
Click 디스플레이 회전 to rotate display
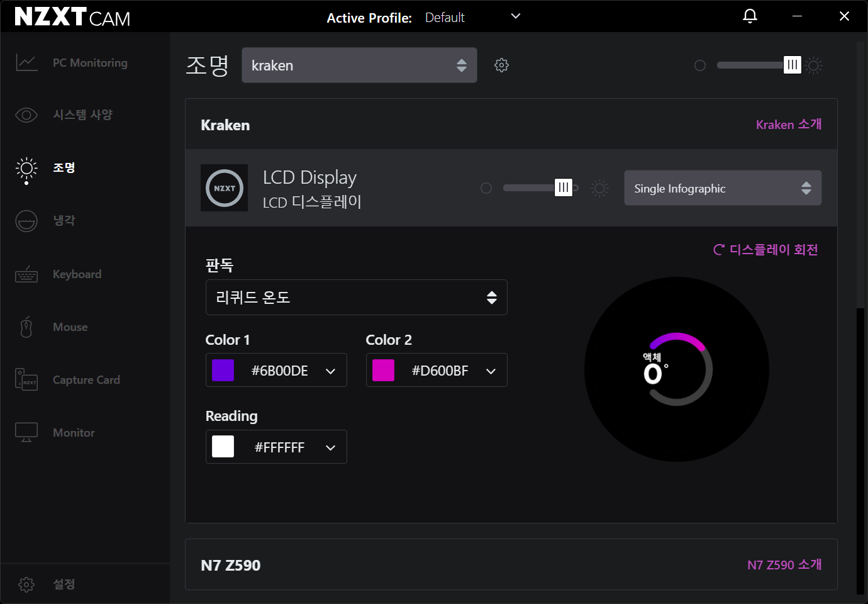point(765,250)
